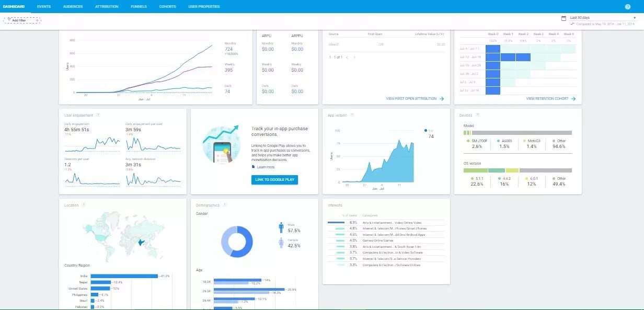
Task: Select the User Properties tab
Action: 204,7
